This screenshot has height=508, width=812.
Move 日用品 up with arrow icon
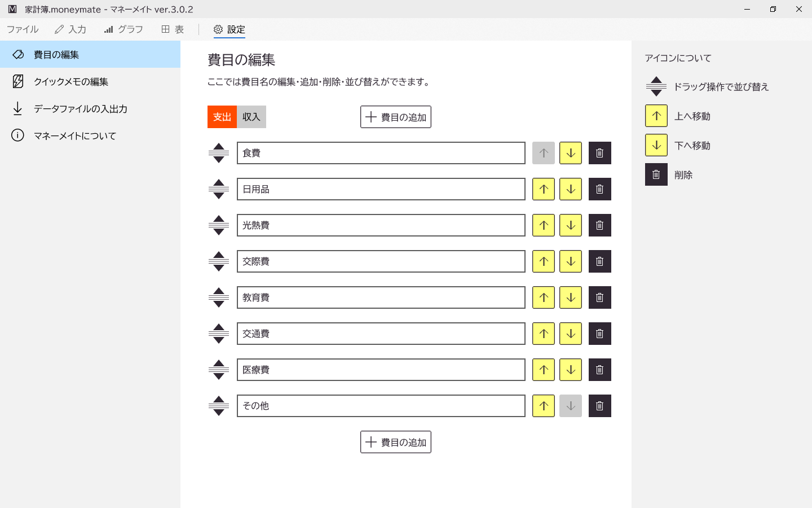point(544,189)
